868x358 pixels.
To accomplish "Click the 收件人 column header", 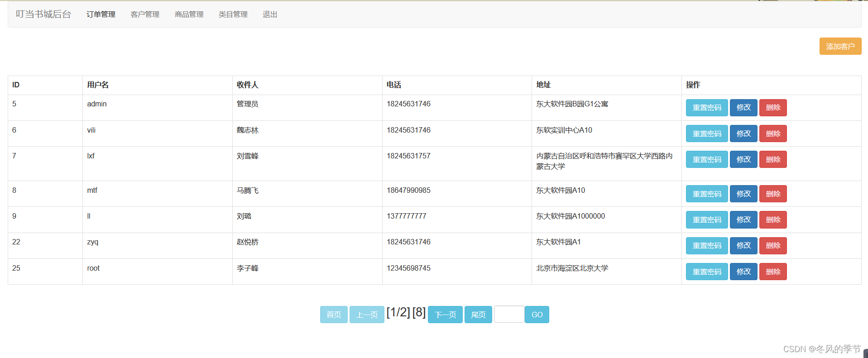I will 248,85.
